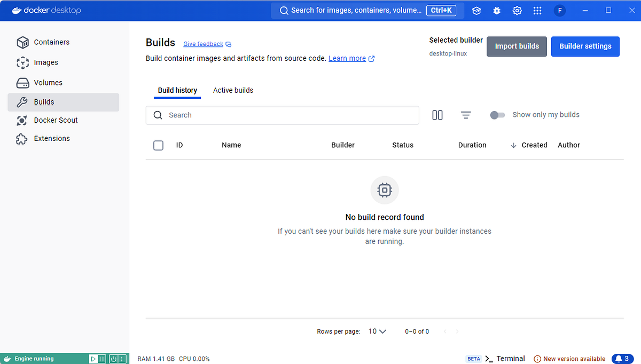Open the Docker Desktop notifications bell

(x=622, y=359)
